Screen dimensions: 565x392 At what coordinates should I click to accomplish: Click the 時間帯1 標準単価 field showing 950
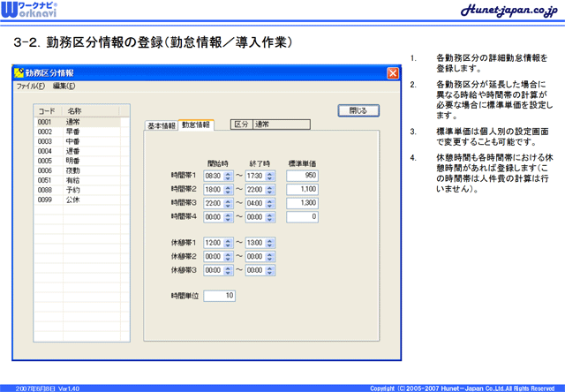click(x=301, y=176)
